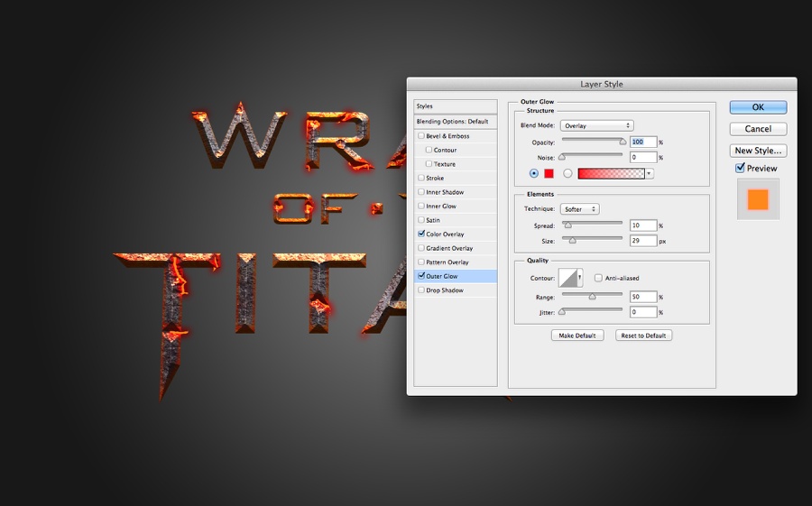The image size is (812, 506).
Task: Click the Range value field
Action: (x=643, y=297)
